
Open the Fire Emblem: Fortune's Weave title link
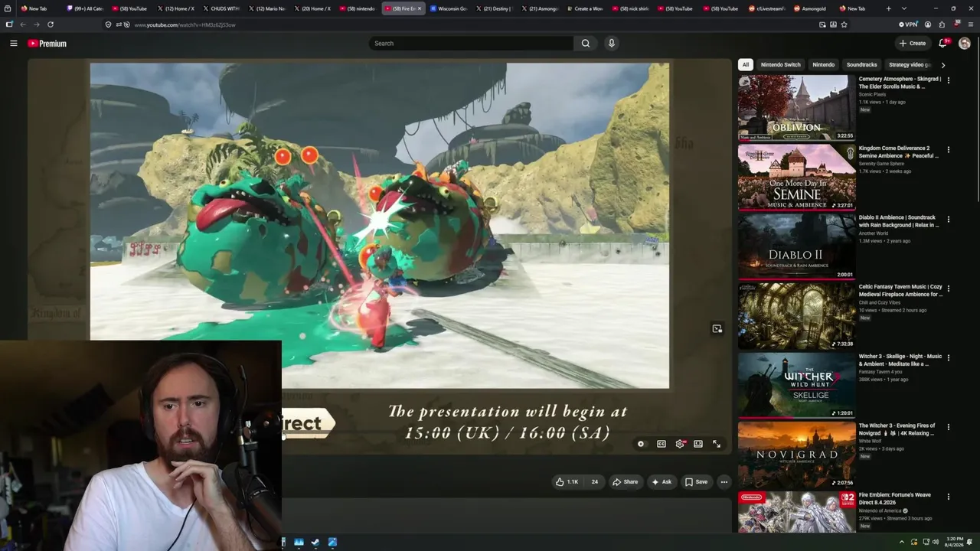point(894,498)
